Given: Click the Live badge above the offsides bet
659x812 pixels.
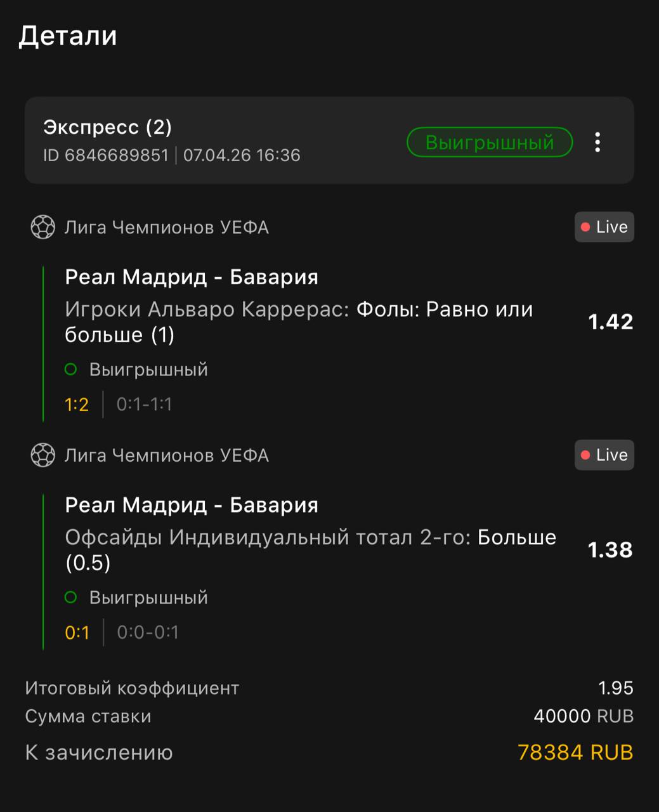Looking at the screenshot, I should (x=604, y=455).
